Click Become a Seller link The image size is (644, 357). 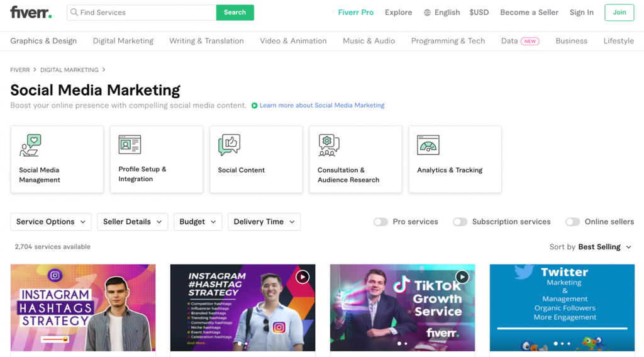(529, 13)
